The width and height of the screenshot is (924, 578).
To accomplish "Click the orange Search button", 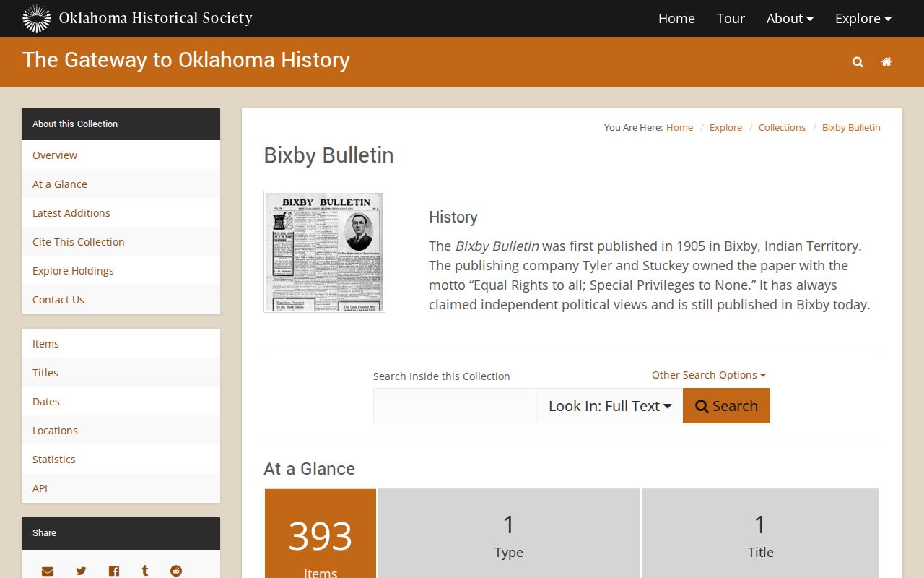I will click(726, 406).
